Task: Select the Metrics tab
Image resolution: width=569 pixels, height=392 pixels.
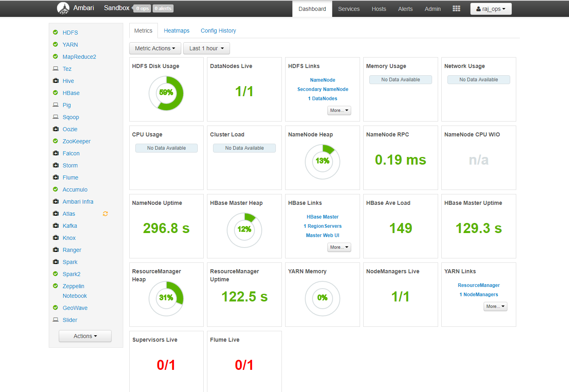Action: coord(143,31)
